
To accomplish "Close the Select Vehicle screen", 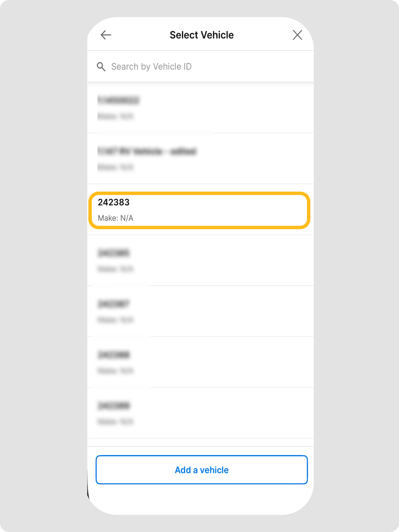I will click(x=297, y=35).
